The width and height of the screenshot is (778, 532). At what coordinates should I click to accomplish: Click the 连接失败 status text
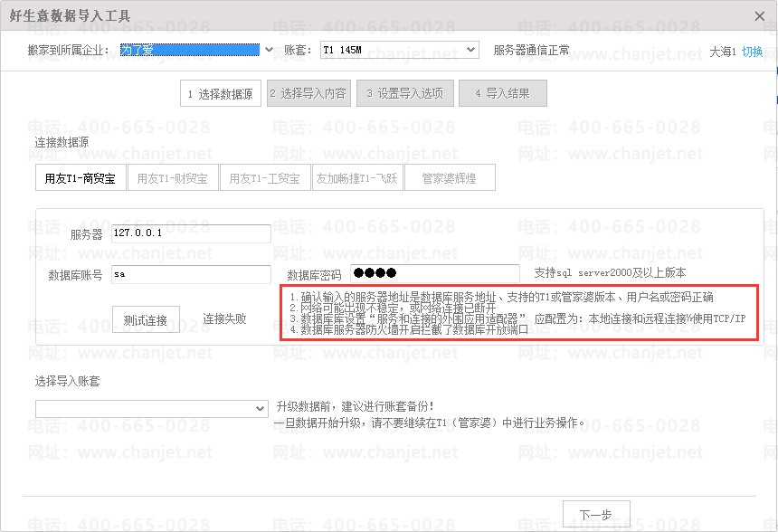tap(224, 318)
